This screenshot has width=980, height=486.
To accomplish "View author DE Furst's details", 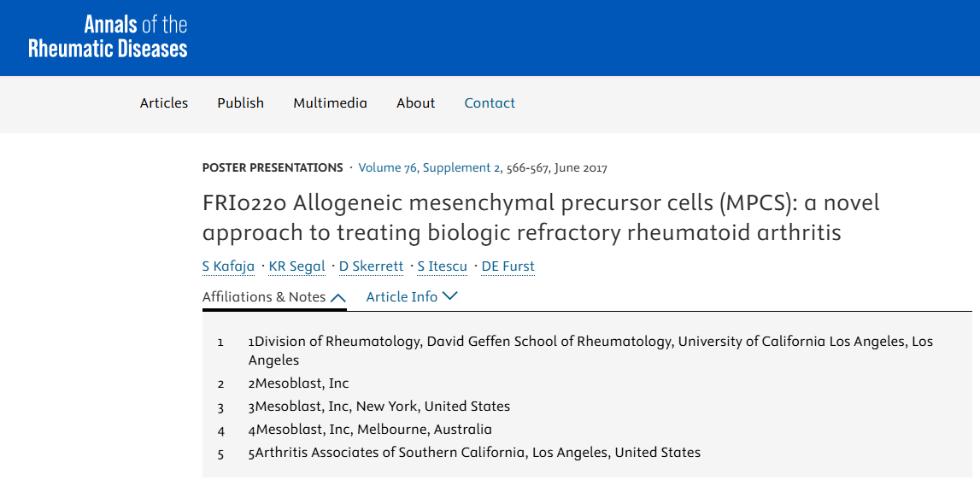I will 508,266.
